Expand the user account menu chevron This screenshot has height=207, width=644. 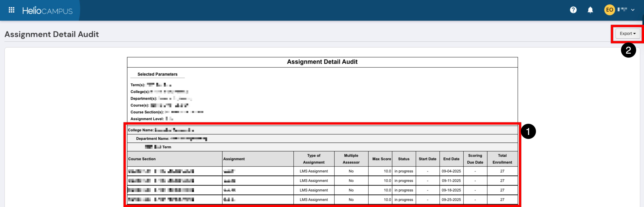[633, 10]
